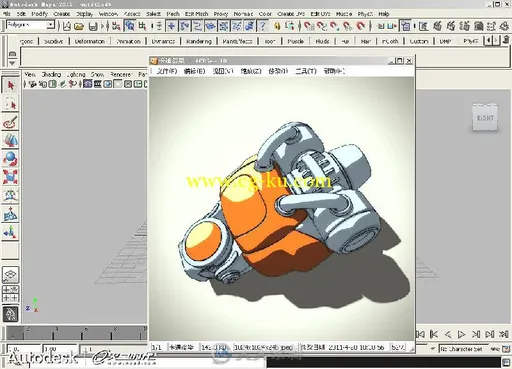The height and width of the screenshot is (369, 512).
Task: Click play forwards button
Action: 461,334
